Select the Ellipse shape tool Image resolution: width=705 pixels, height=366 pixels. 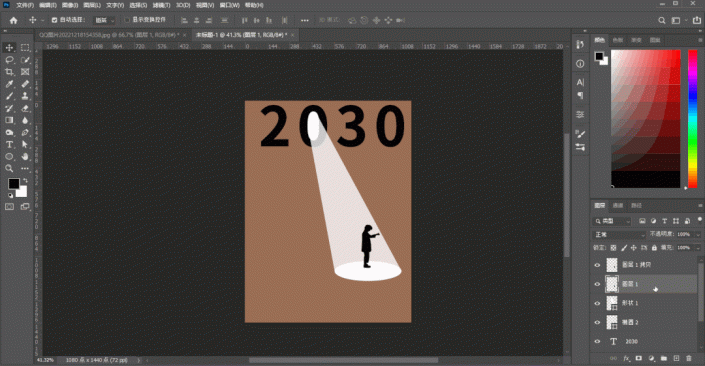click(x=9, y=156)
